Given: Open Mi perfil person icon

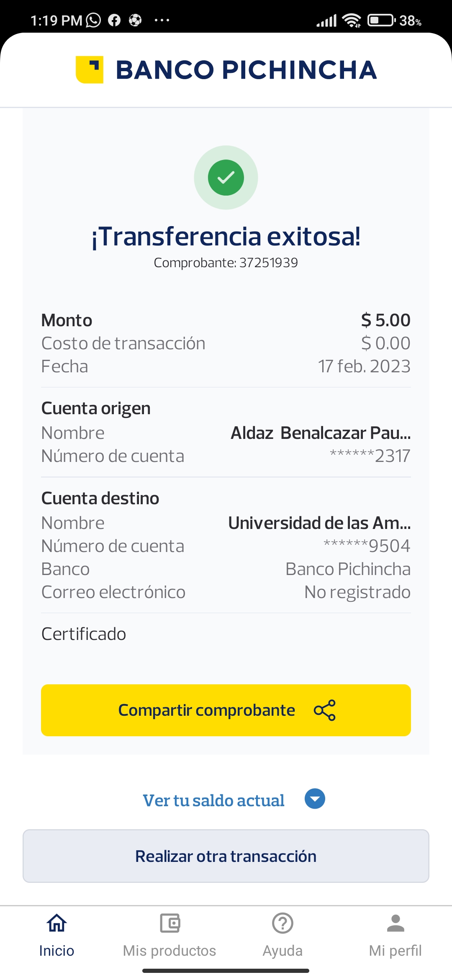Looking at the screenshot, I should (395, 923).
